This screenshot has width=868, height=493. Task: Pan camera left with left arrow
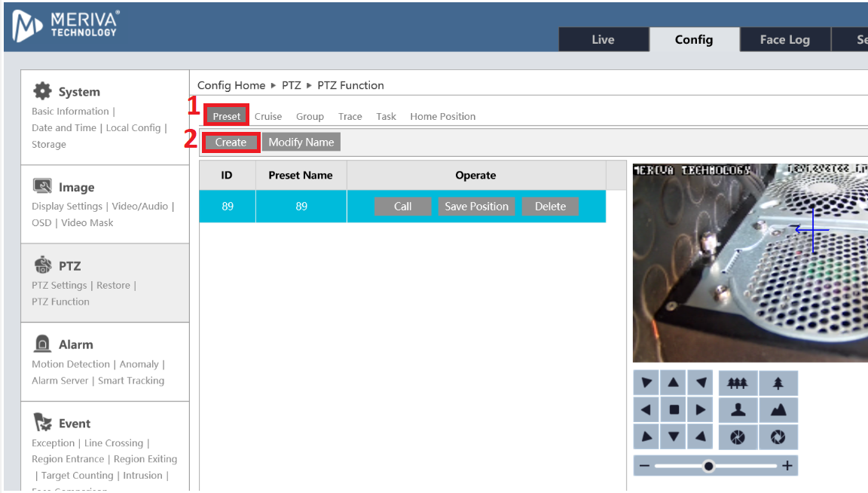(x=646, y=410)
